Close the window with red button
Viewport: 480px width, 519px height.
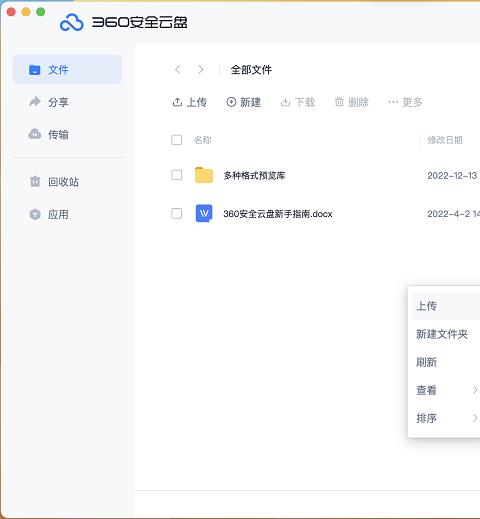click(x=11, y=12)
